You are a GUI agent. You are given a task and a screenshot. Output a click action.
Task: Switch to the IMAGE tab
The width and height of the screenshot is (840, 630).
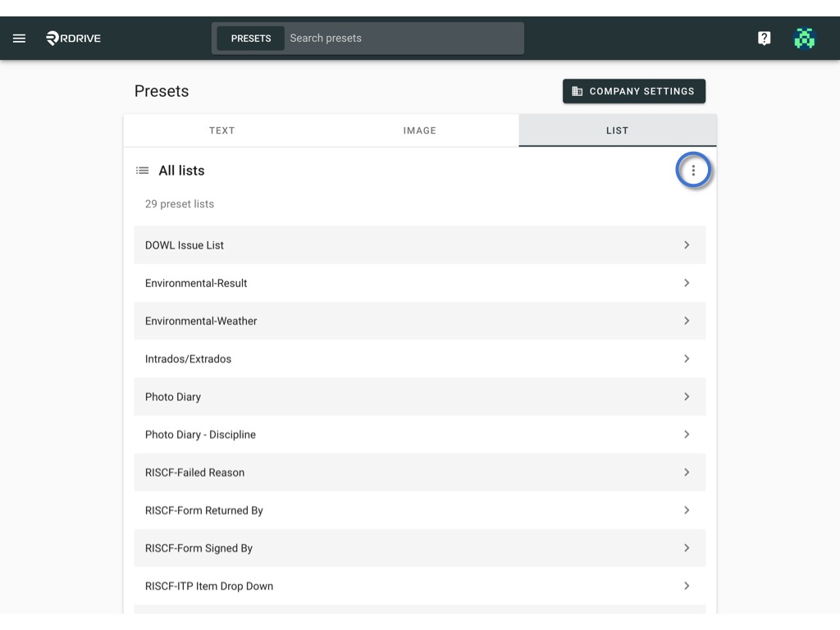tap(419, 130)
